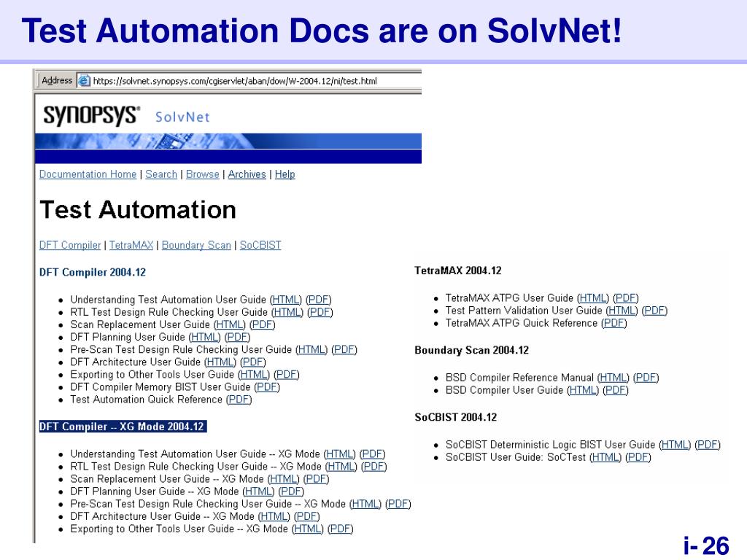Jump to the DFT Compiler section link
747x560 pixels.
tap(70, 245)
